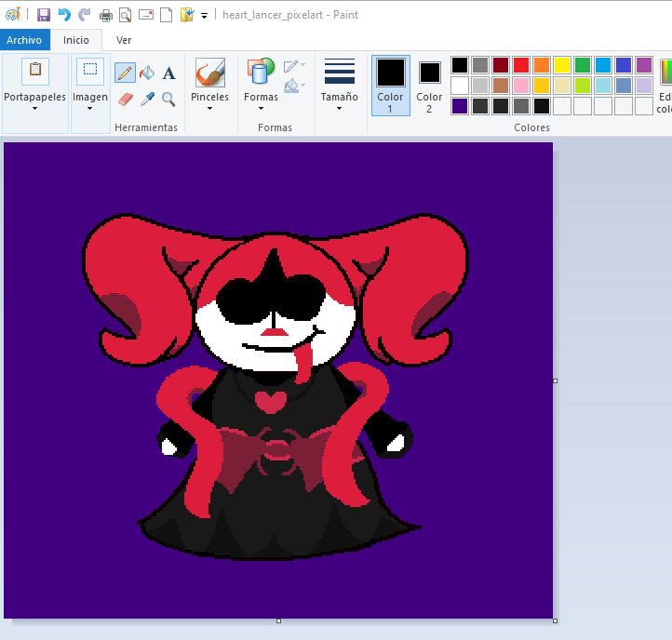
Task: Expand the Imagen dropdown arrow
Action: tap(90, 109)
